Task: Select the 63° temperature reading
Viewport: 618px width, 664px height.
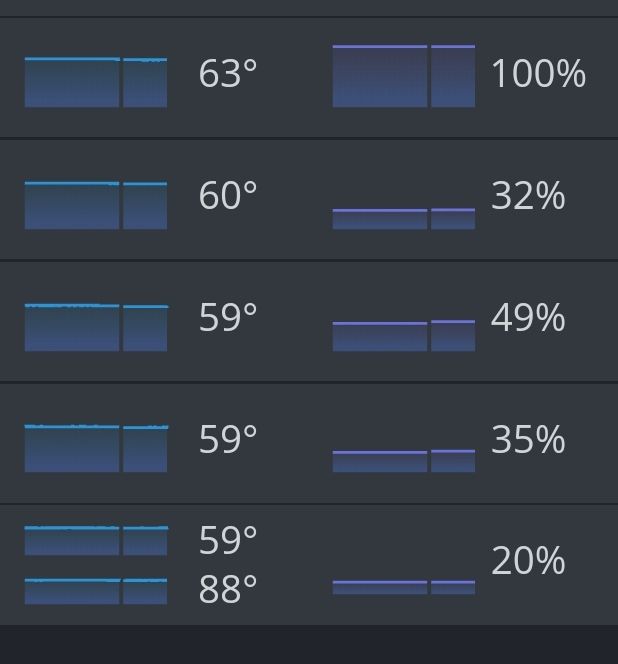Action: (228, 74)
